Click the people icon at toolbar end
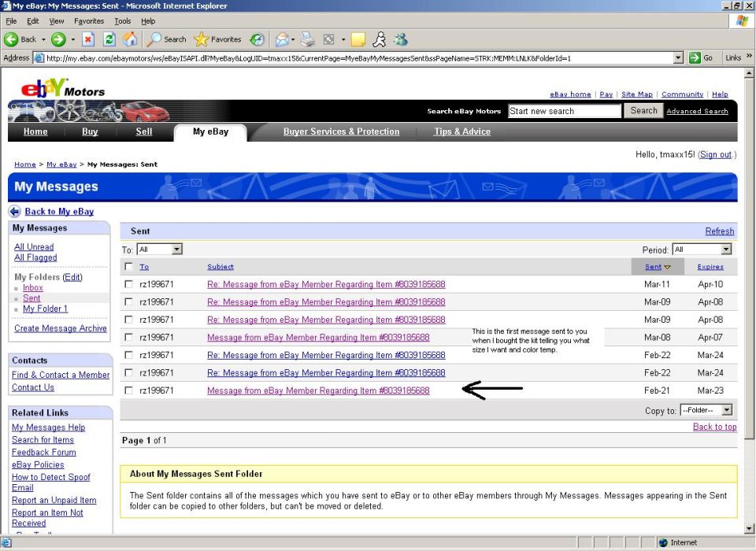 [401, 39]
